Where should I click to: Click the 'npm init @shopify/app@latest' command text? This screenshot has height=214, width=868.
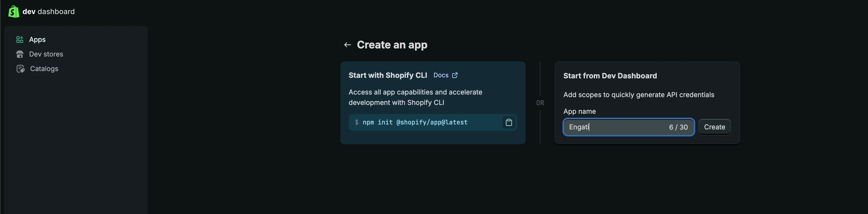click(x=415, y=122)
